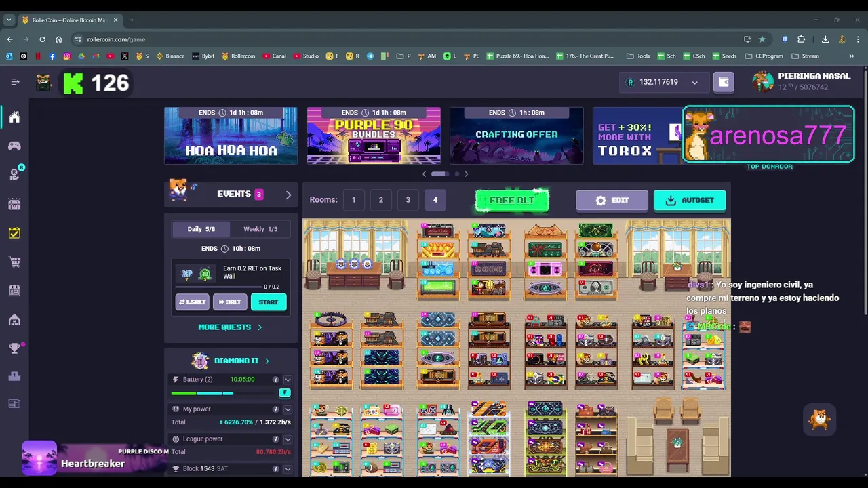
Task: Show more bookmarks overflow chevron
Action: pos(852,56)
